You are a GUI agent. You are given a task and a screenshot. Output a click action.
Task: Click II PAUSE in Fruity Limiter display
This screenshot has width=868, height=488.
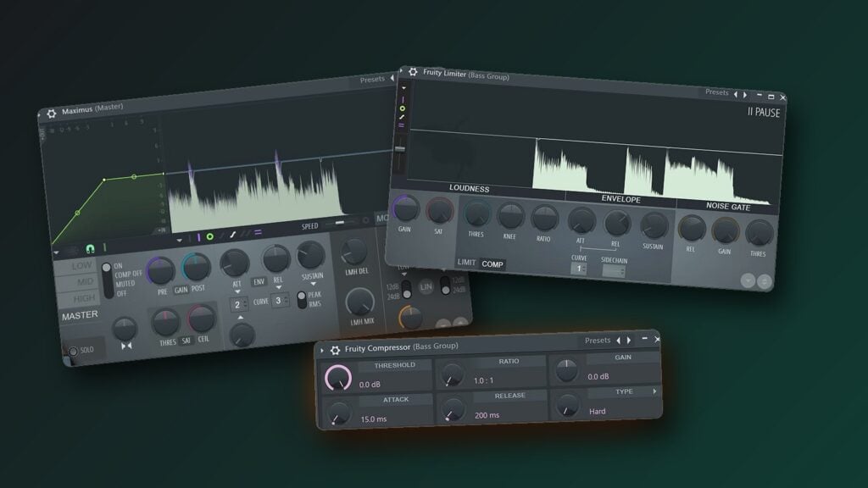(764, 113)
